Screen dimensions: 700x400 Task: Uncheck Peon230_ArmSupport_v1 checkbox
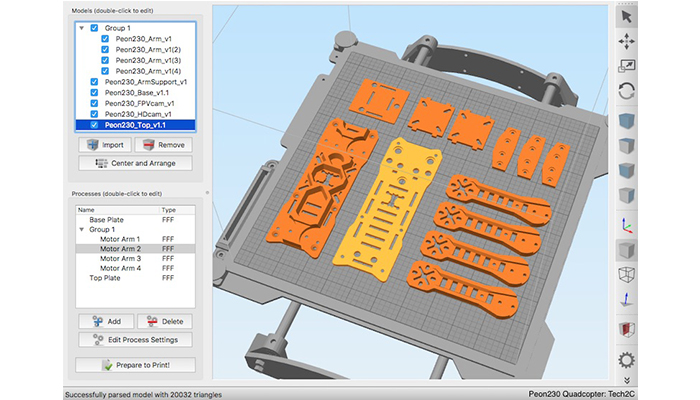[x=94, y=82]
